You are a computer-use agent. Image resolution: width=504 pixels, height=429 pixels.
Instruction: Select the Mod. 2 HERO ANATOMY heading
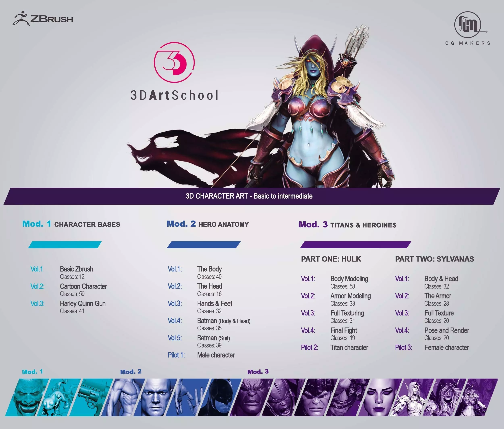pos(208,224)
